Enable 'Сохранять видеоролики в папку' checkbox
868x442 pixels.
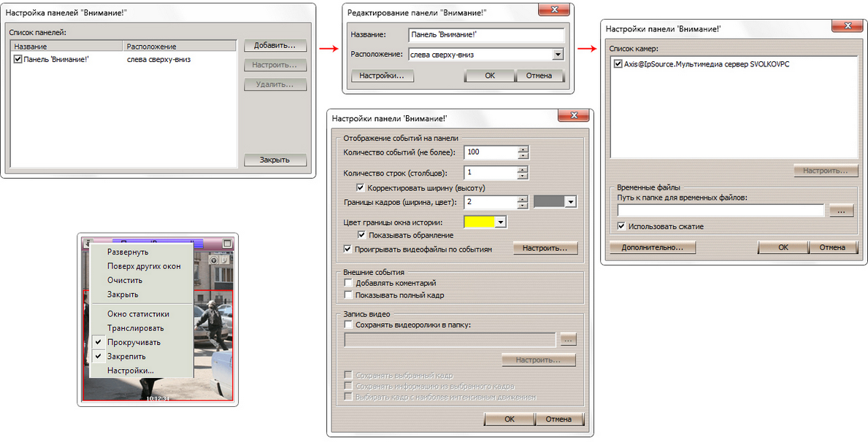(349, 325)
